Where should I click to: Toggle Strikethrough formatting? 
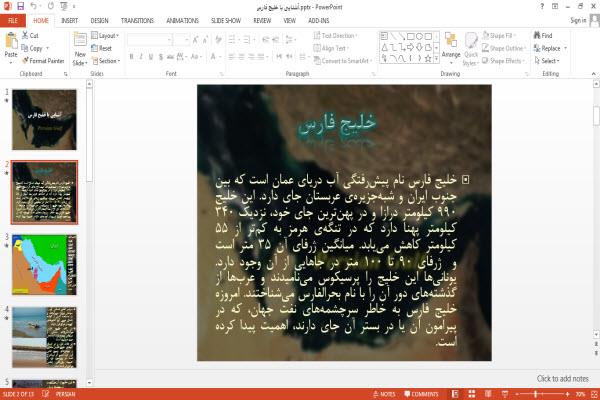tap(170, 57)
